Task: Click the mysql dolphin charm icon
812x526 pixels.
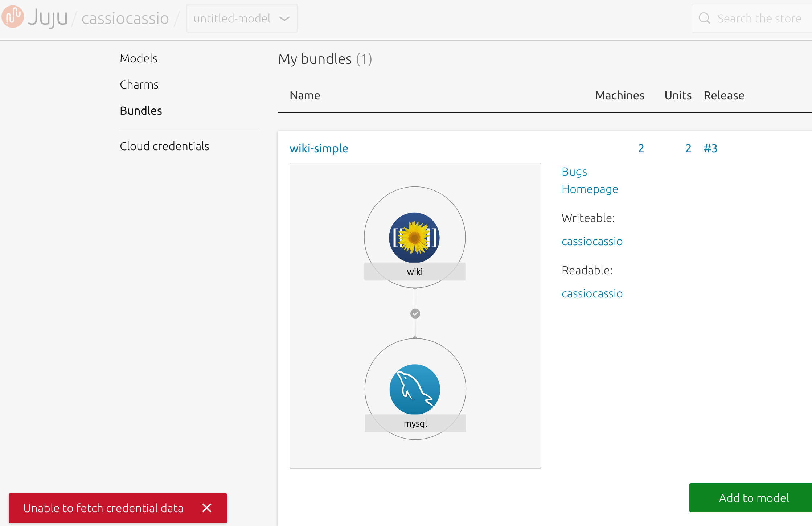Action: [x=415, y=389]
